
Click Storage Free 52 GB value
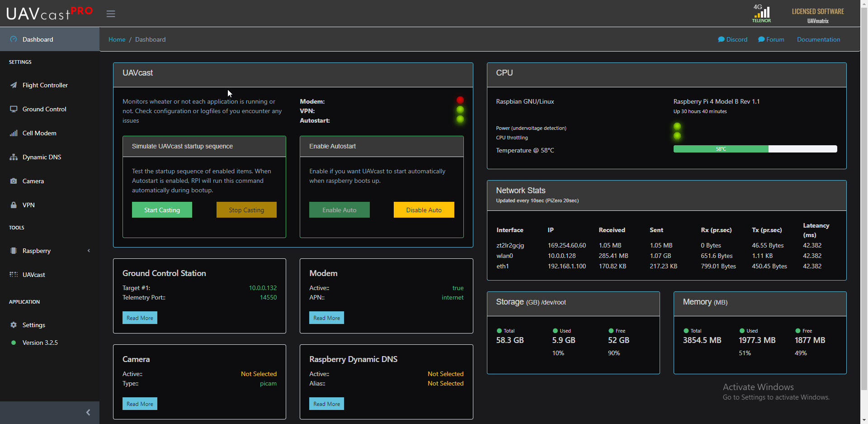pyautogui.click(x=618, y=340)
